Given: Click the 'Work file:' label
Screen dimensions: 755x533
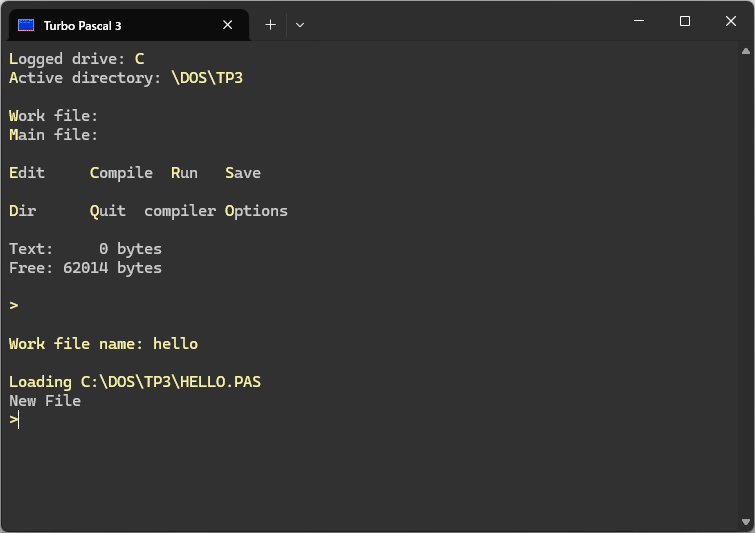Looking at the screenshot, I should tap(53, 116).
